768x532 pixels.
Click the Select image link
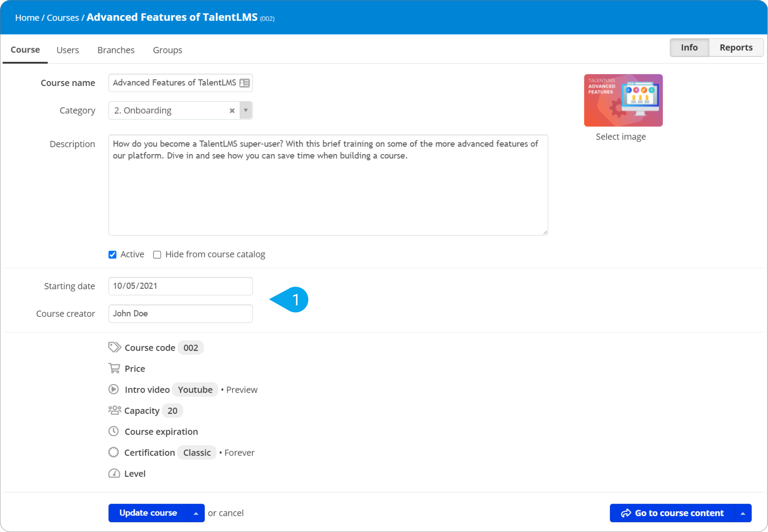621,137
